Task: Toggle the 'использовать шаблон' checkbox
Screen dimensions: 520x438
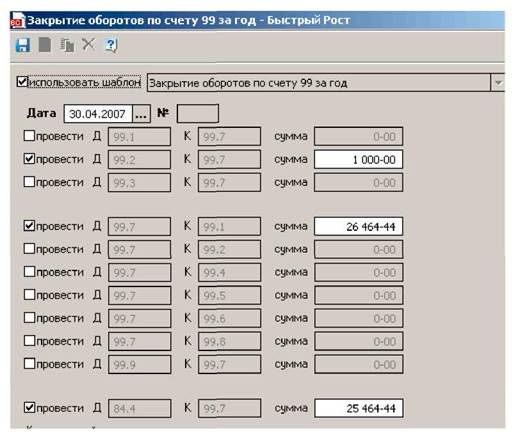Action: pyautogui.click(x=22, y=82)
